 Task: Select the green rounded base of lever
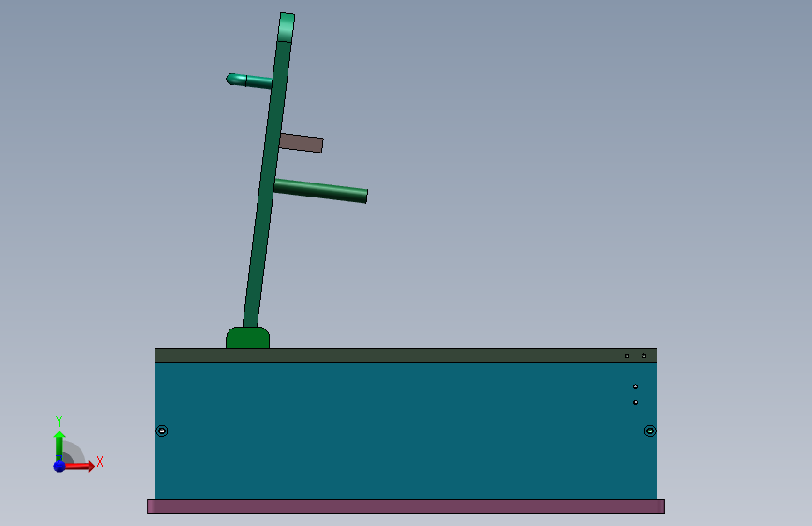pos(247,338)
